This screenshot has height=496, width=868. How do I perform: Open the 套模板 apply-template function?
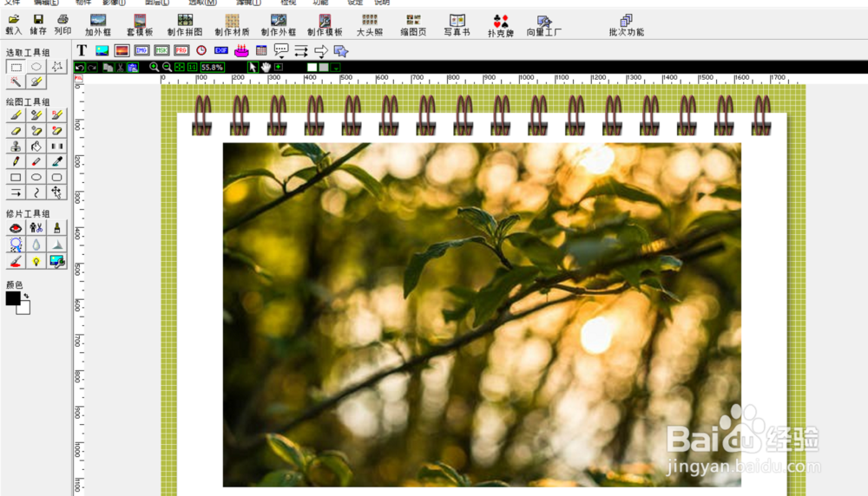(x=140, y=25)
